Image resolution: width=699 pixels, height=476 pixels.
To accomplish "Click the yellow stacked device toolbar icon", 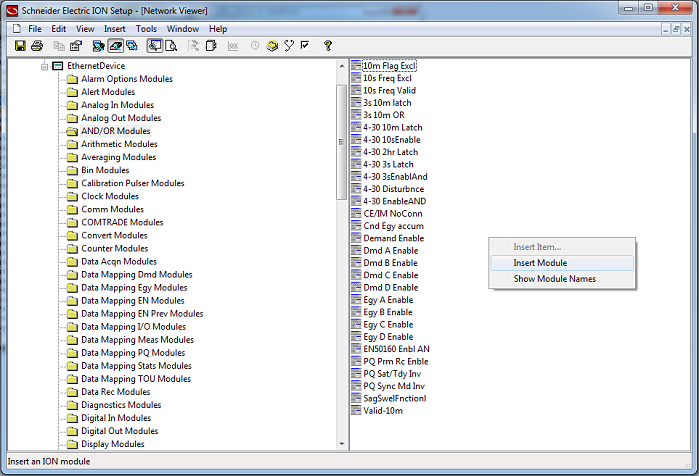I will pos(272,45).
